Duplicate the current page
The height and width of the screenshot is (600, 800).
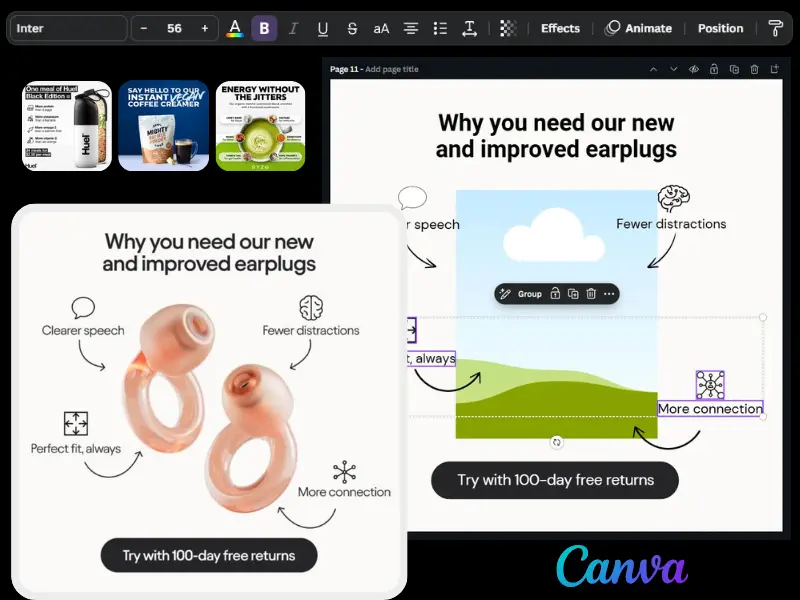734,69
